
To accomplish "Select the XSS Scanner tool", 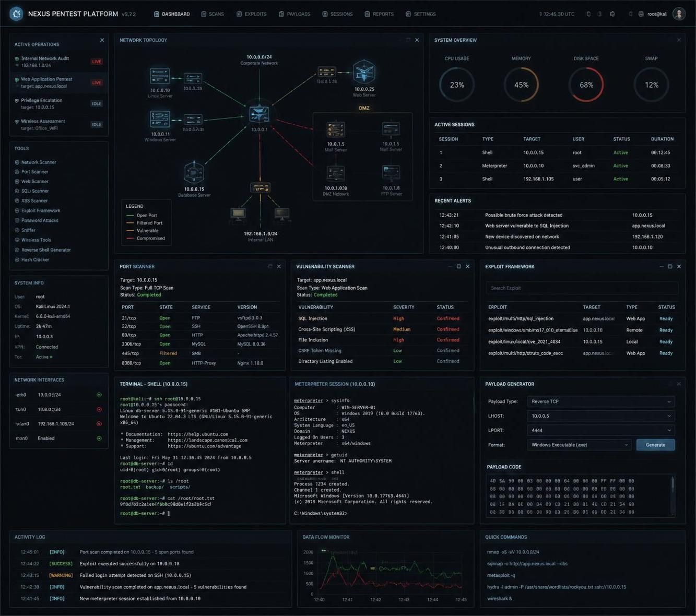I will coord(34,201).
